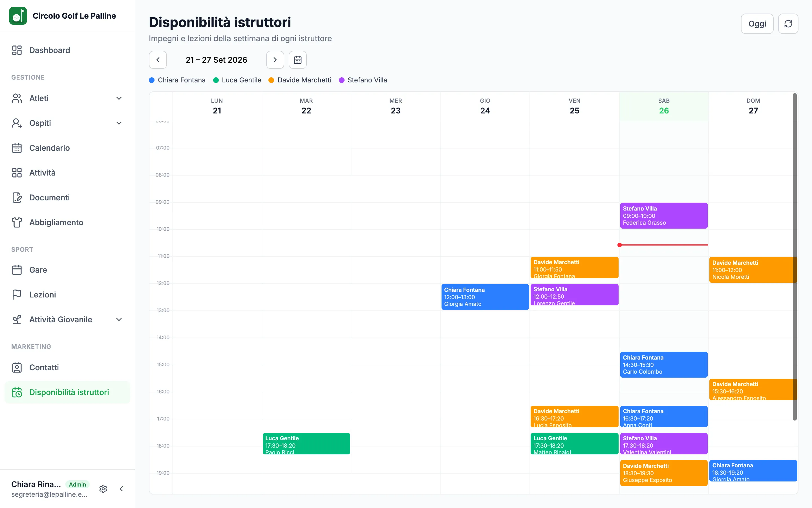Open Luca Gentile lesson with Matteo Rinaldi
The height and width of the screenshot is (508, 812).
click(574, 443)
